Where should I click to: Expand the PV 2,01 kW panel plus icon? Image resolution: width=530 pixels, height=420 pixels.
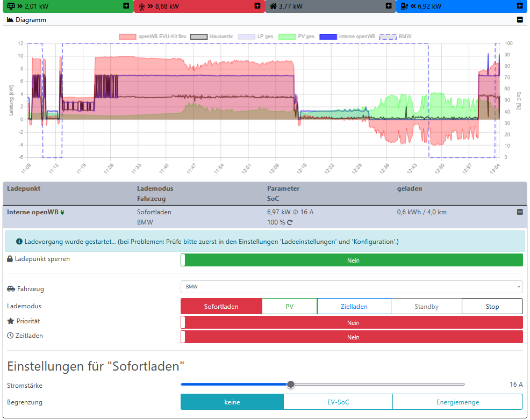[x=126, y=6]
